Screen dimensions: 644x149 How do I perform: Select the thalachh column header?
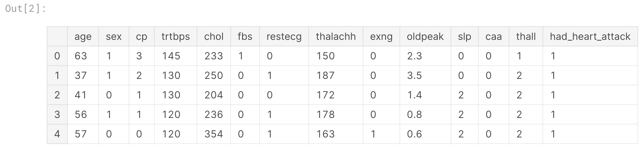pos(335,37)
